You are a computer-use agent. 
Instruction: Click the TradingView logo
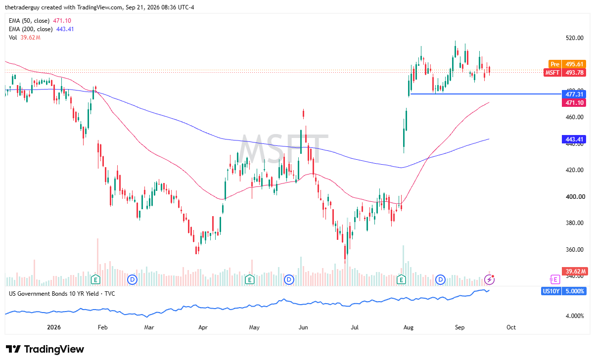click(x=45, y=349)
